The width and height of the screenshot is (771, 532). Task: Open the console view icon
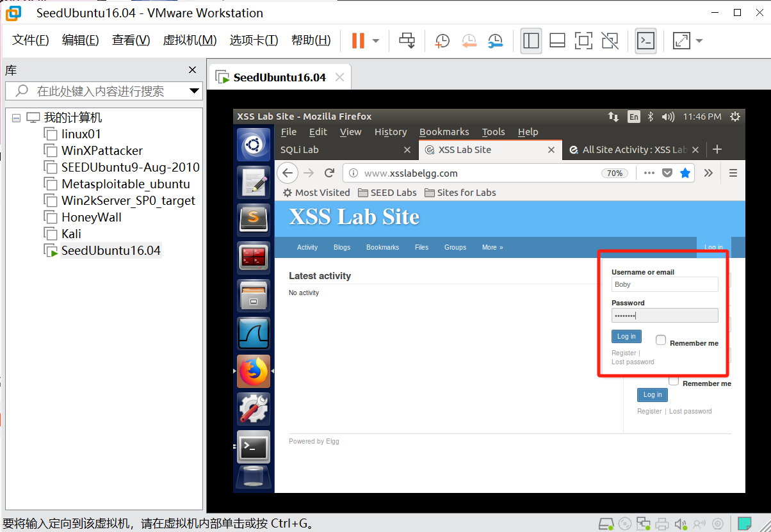(645, 41)
